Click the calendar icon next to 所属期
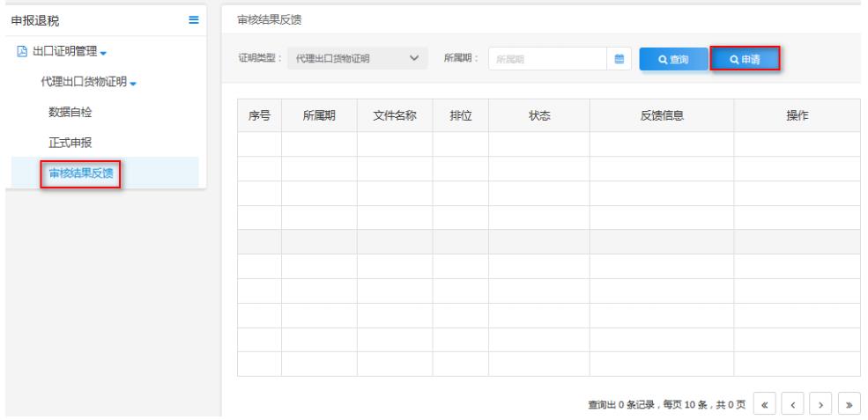The width and height of the screenshot is (868, 420). tap(619, 59)
